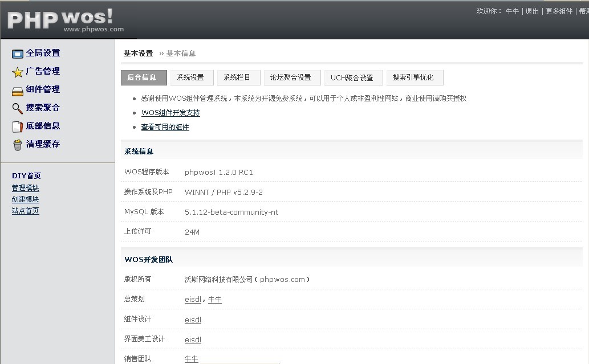Screen dimensions: 589x364
Task: Switch to the 系统设置 tab
Action: [x=192, y=77]
